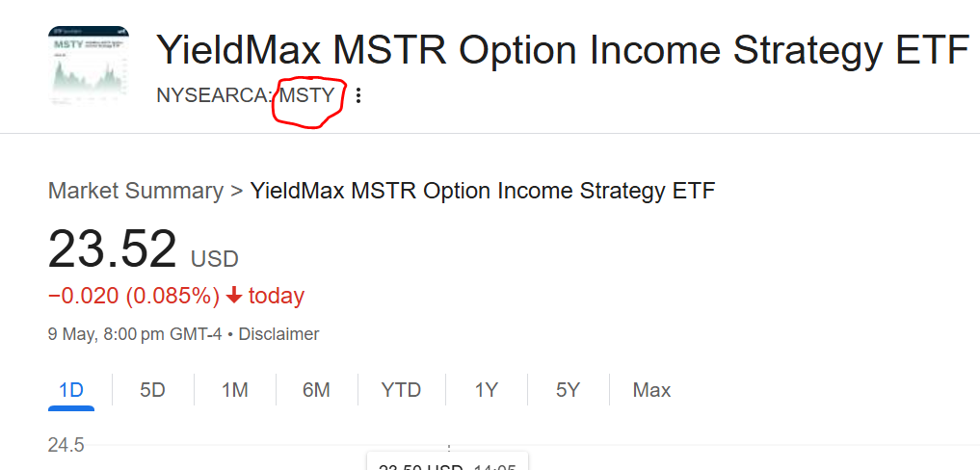Choose the 1Y chart range
The height and width of the screenshot is (470, 980).
click(x=486, y=390)
